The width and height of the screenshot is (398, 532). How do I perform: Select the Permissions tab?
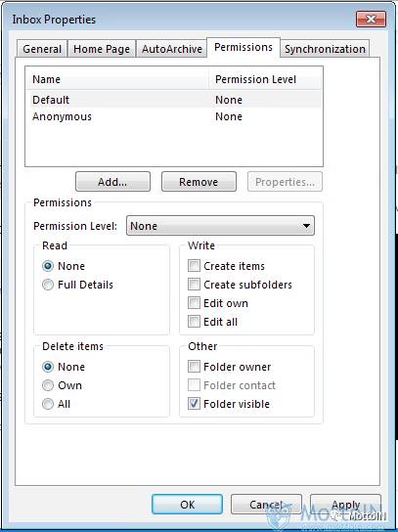[x=243, y=47]
